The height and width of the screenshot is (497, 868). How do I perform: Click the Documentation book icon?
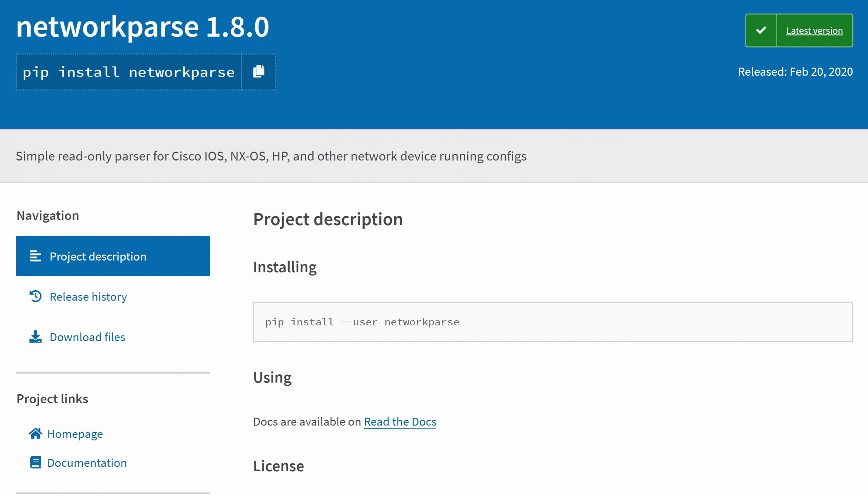pyautogui.click(x=36, y=462)
